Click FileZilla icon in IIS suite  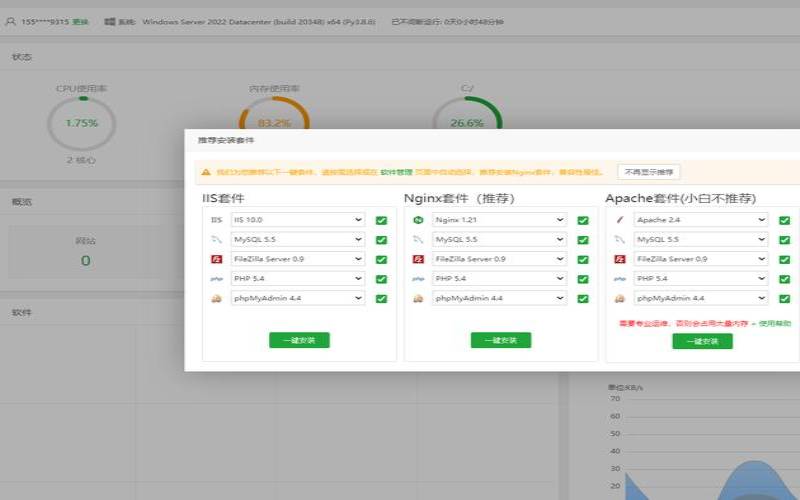(x=216, y=259)
